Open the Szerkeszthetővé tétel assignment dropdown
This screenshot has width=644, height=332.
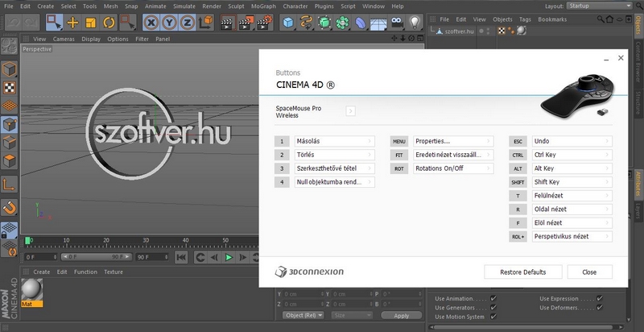(334, 168)
